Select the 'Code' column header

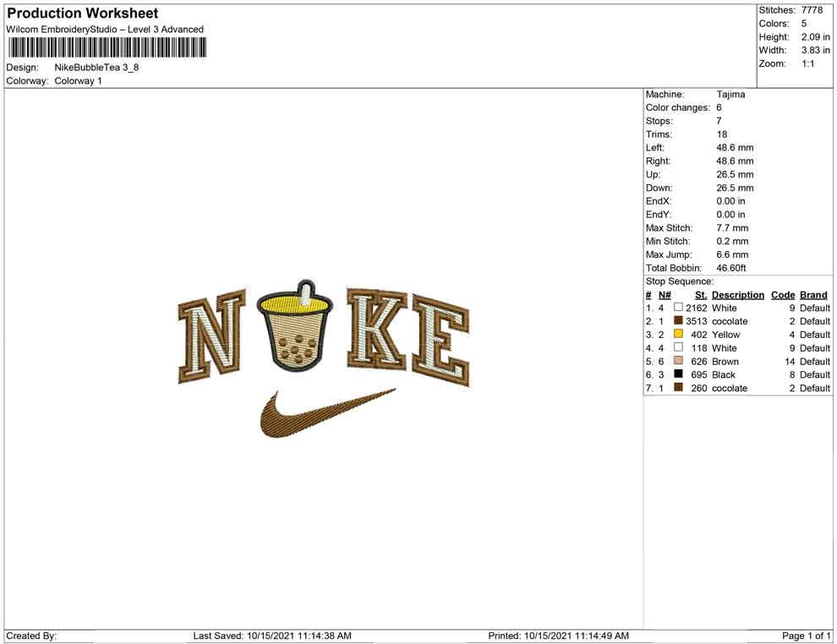(x=783, y=294)
